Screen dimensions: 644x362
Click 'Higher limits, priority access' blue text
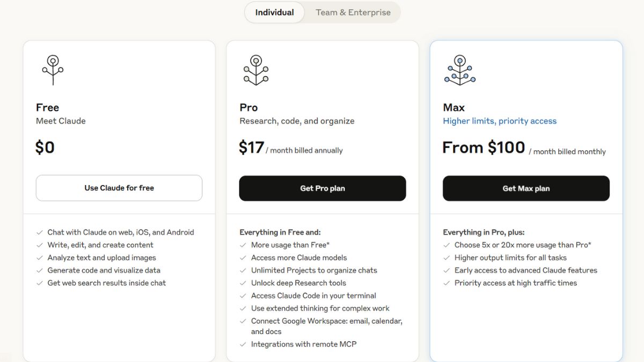[x=500, y=121]
